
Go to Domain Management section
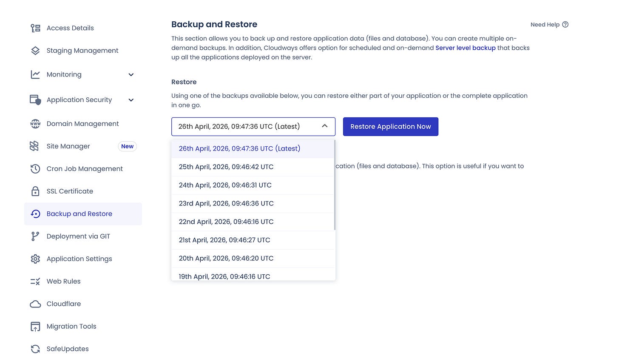(83, 124)
